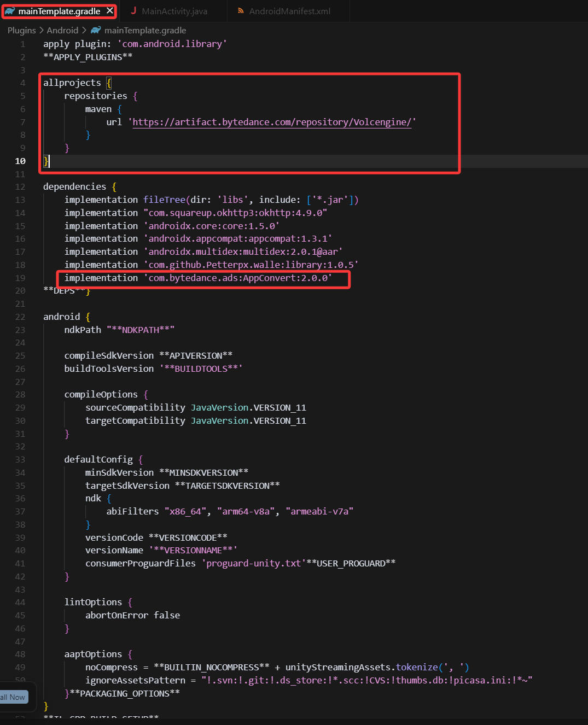
Task: Click 'lintOptions' on line 44
Action: tap(93, 602)
